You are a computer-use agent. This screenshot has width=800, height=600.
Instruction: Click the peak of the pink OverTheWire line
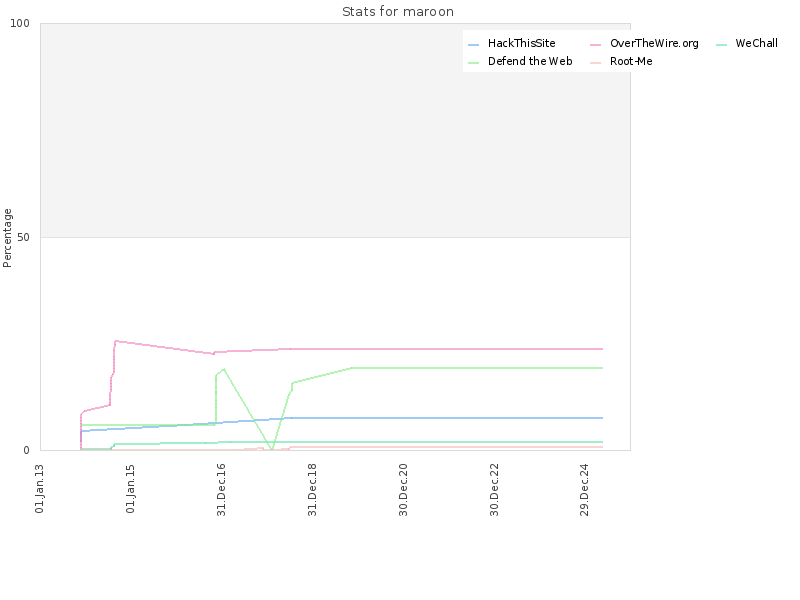(116, 341)
